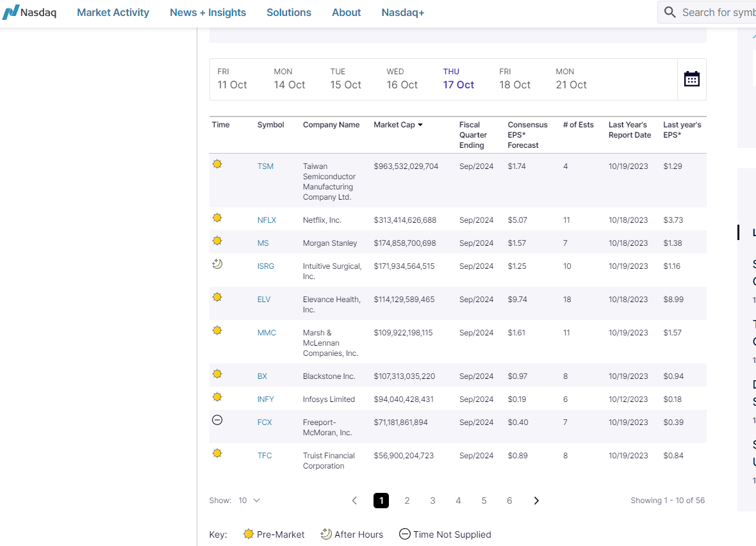Open the News + Insights menu
Viewport: 756px width, 546px height.
(x=208, y=12)
